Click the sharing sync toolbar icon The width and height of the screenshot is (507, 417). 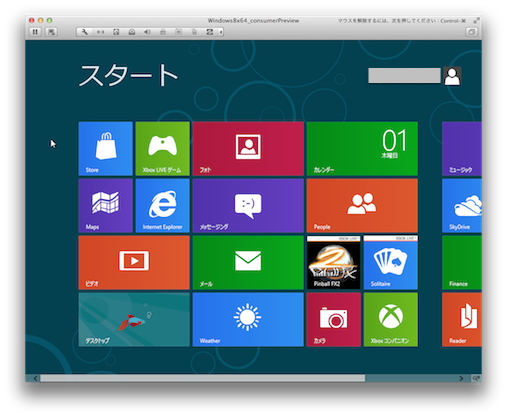pos(210,32)
